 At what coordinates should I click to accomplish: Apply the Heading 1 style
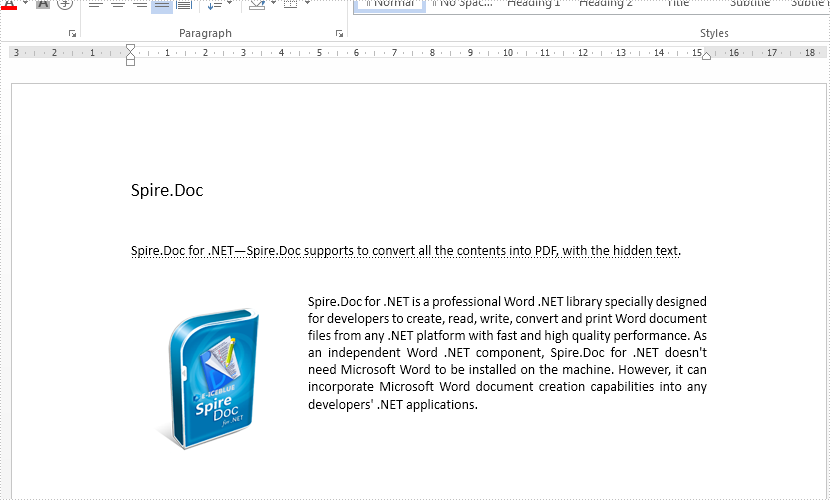pos(534,4)
